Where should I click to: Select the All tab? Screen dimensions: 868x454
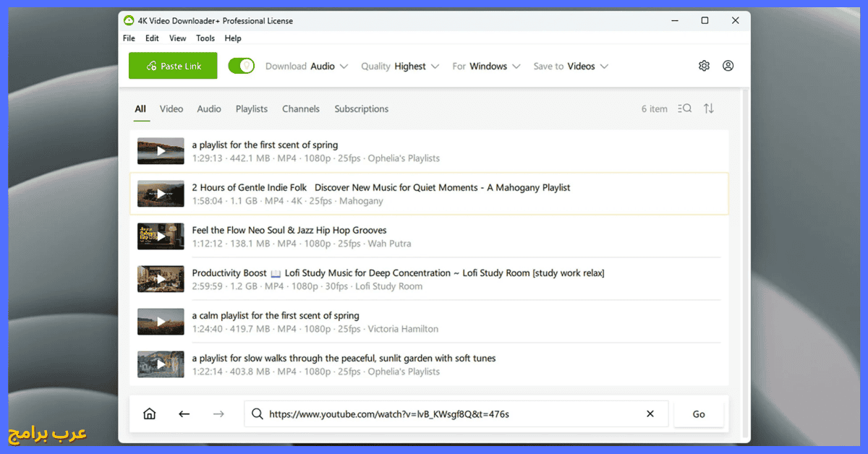(x=140, y=109)
